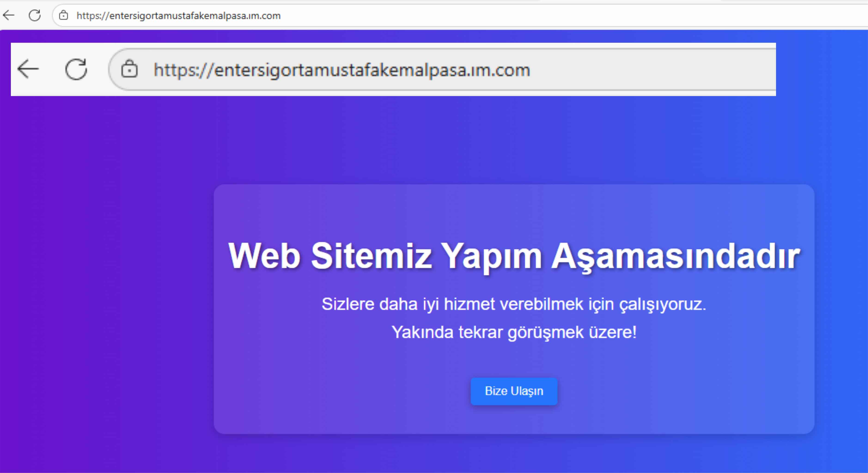Image resolution: width=868 pixels, height=473 pixels.
Task: Click the enlarged lock icon in the inset image
Action: [129, 69]
